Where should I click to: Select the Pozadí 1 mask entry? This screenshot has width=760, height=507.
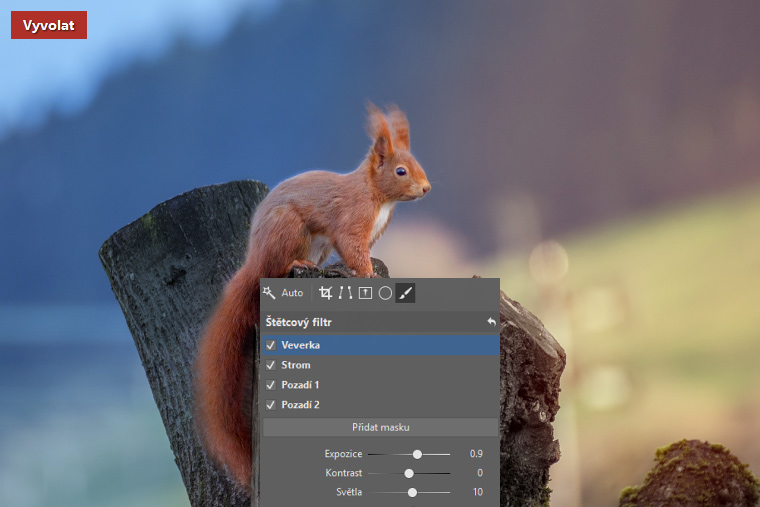[300, 385]
